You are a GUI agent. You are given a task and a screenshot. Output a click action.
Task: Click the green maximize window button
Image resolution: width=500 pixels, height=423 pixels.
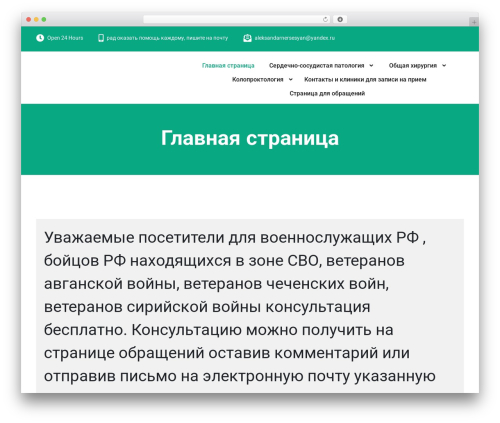coord(44,19)
